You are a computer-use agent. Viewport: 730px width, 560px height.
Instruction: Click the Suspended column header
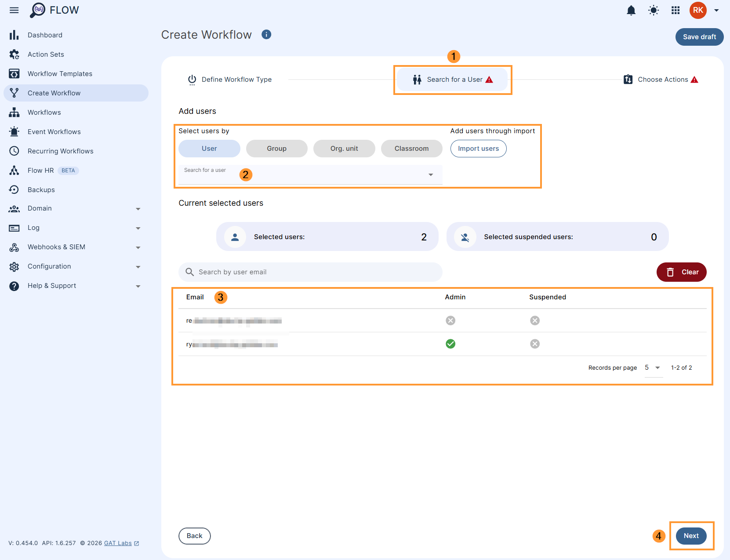click(x=548, y=297)
